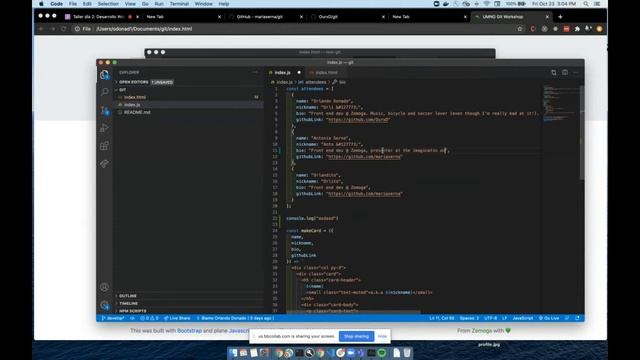Open JavaScript language mode selector
640x360 pixels.
[x=522, y=318]
